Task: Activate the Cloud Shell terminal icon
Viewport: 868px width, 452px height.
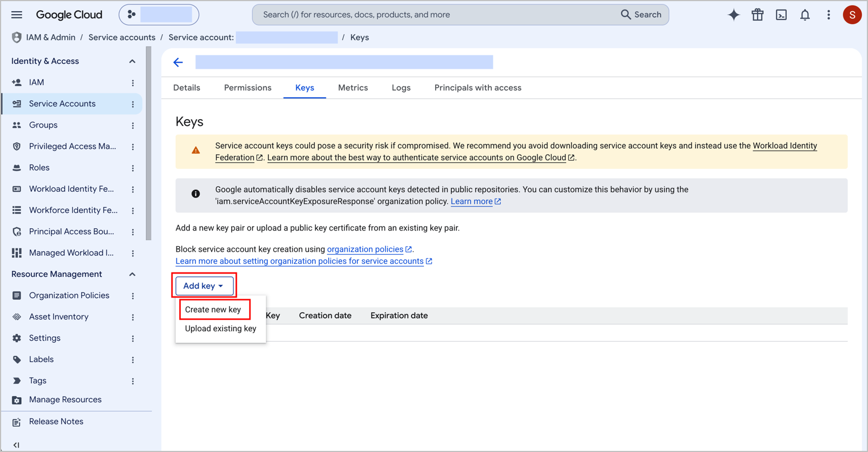Action: tap(781, 15)
